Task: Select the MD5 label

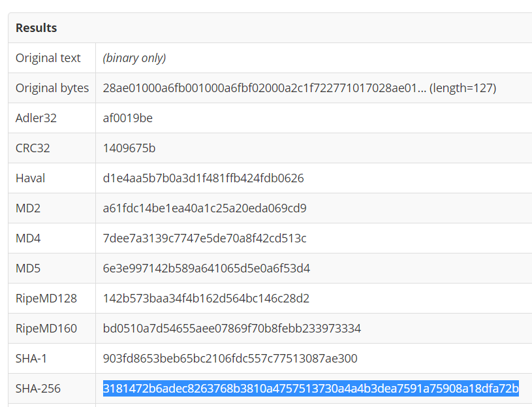Action: pyautogui.click(x=28, y=269)
